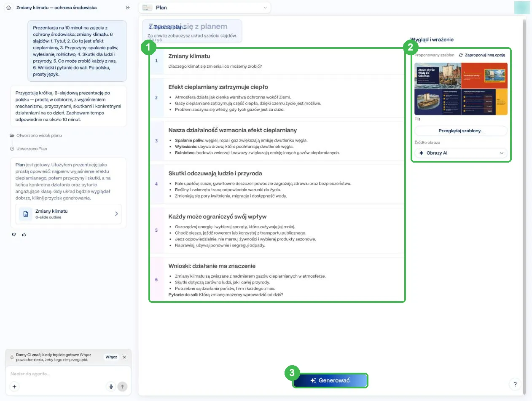Click the 'Rolnictwo' bullet in slide 3
Screen dimensions: 532x401
[257, 152]
